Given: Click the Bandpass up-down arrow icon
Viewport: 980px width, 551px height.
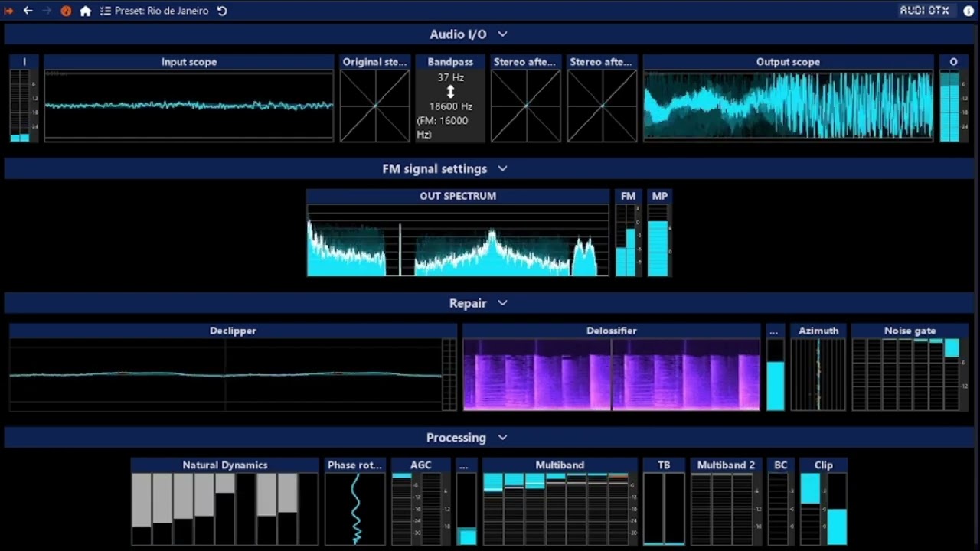Looking at the screenshot, I should [450, 92].
